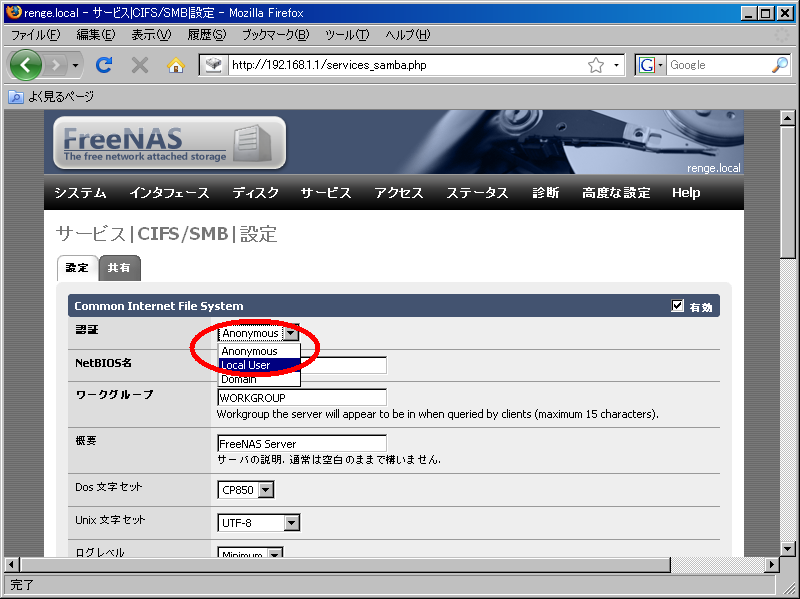
Task: Open the Google search engine selector
Action: (650, 65)
